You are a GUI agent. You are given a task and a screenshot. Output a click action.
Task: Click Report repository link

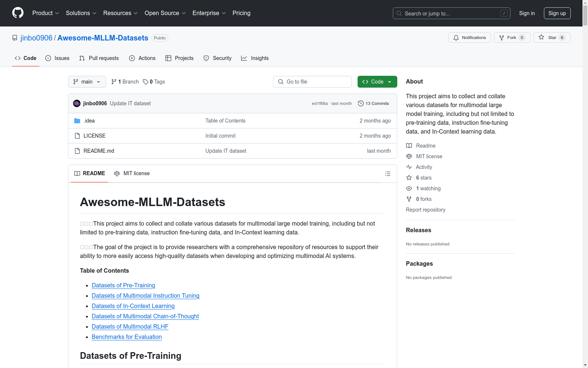[x=426, y=210]
